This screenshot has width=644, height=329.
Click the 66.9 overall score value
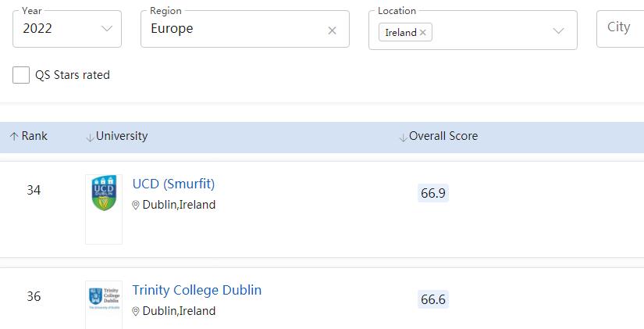432,193
